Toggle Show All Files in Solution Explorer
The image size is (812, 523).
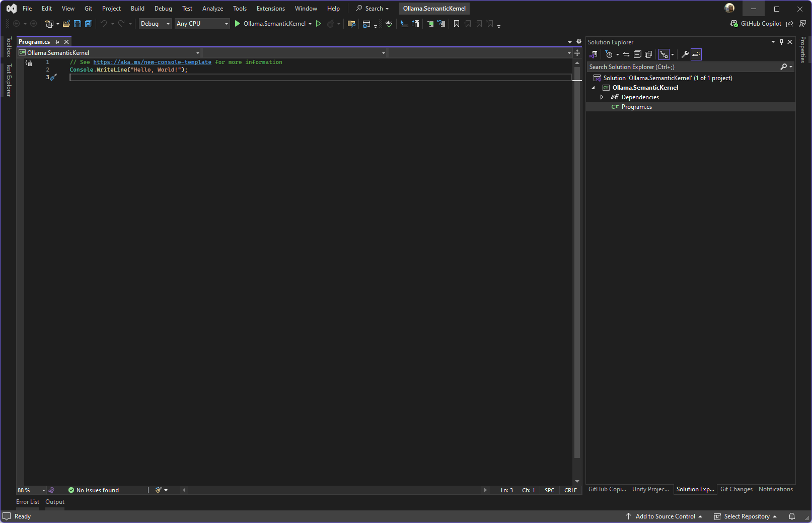tap(648, 54)
